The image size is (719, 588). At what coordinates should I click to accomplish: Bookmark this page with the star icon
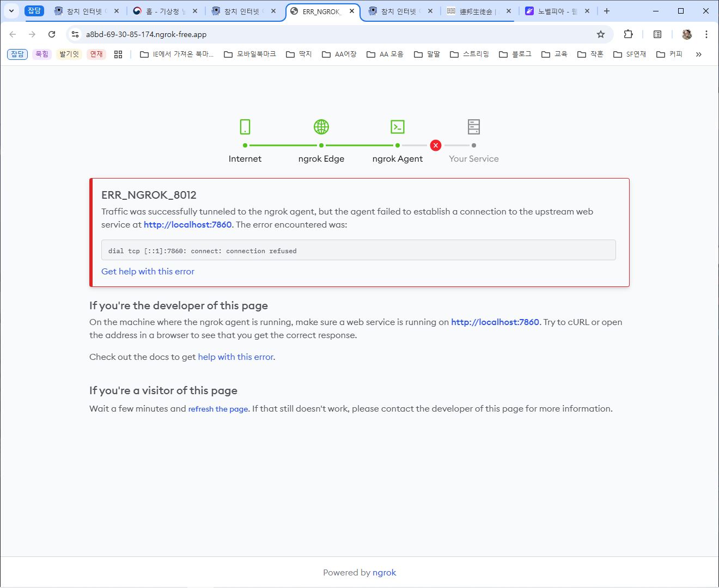click(601, 34)
